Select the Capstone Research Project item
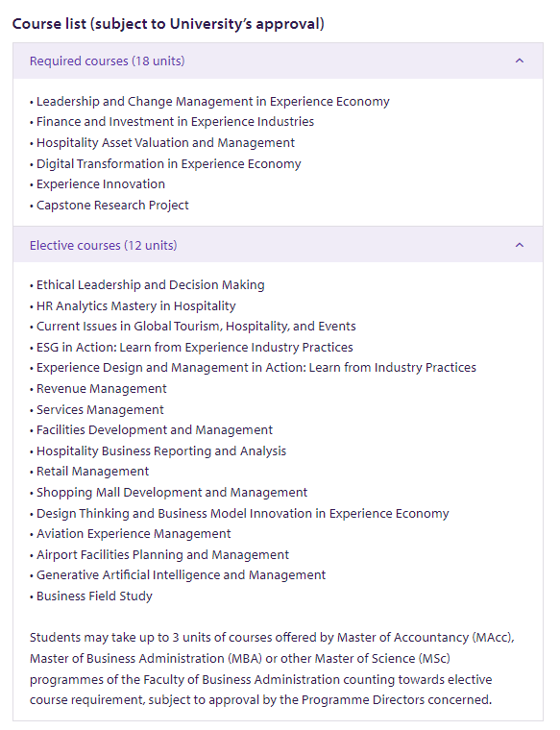 coord(112,206)
